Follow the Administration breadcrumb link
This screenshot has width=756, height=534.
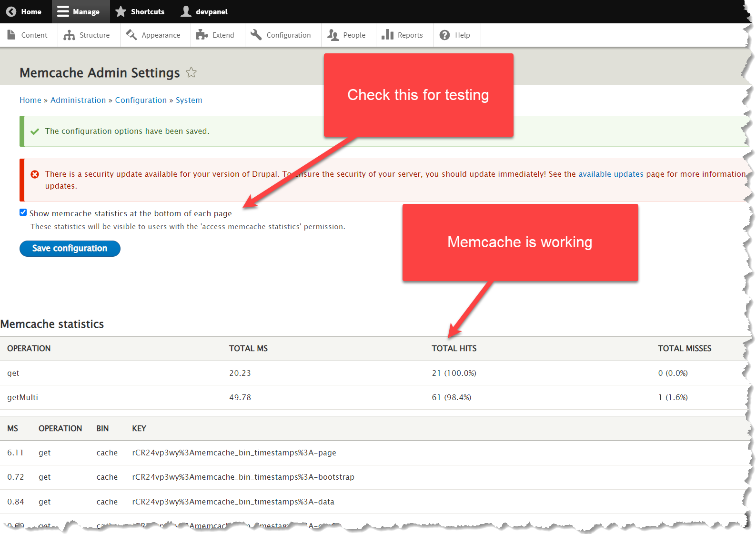point(78,100)
